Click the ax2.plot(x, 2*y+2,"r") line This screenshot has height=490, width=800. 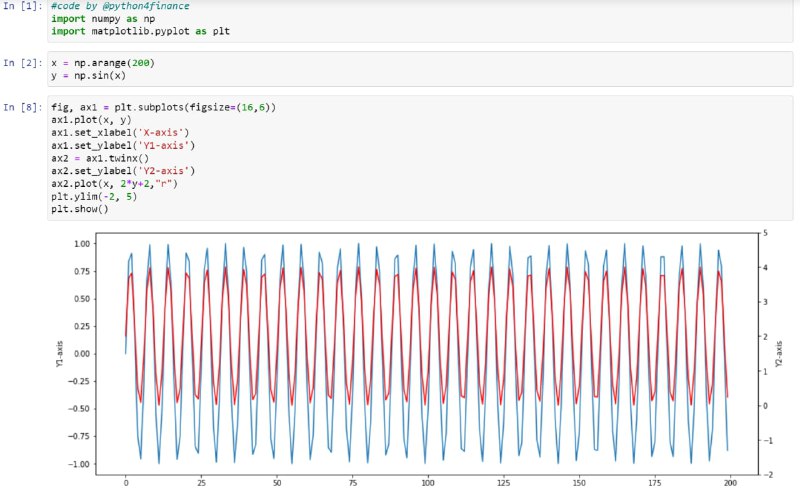point(114,184)
